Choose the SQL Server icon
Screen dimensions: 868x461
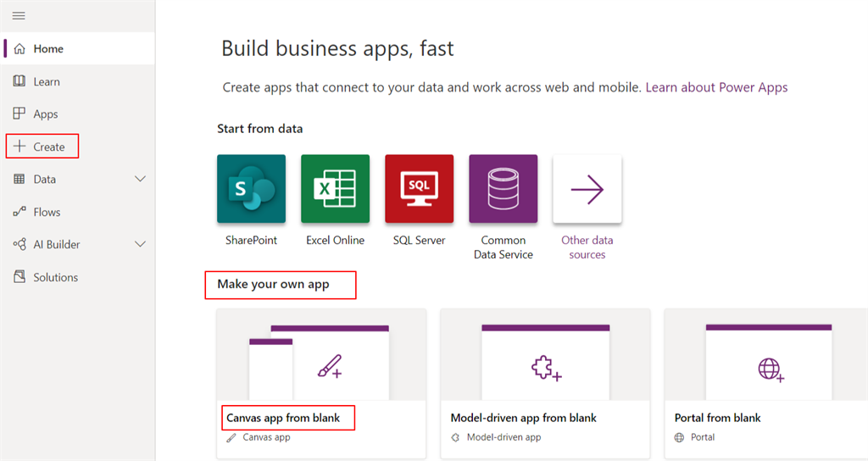419,189
